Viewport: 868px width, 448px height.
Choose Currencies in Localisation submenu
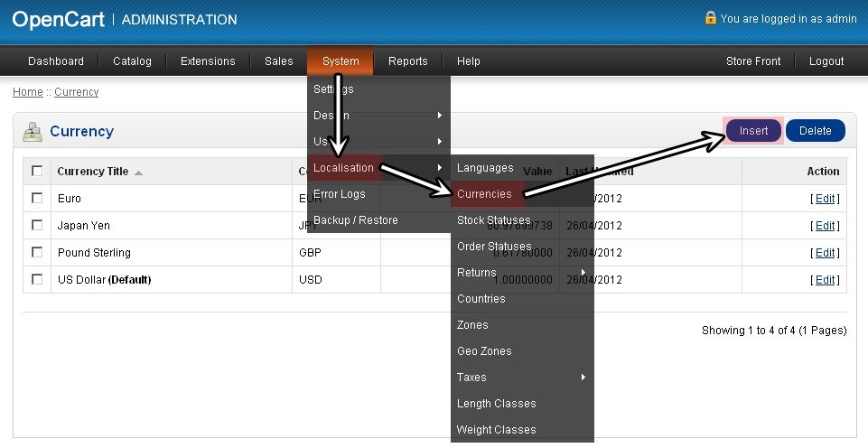(x=522, y=194)
